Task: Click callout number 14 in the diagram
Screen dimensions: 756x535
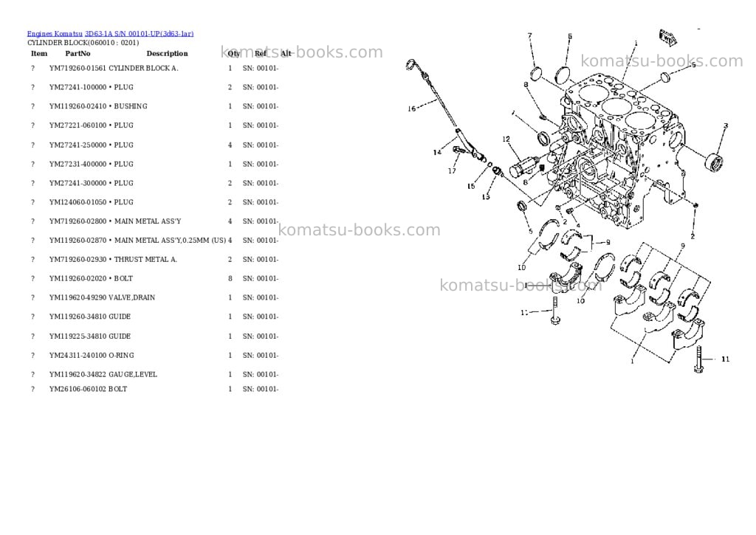Action: pos(437,152)
